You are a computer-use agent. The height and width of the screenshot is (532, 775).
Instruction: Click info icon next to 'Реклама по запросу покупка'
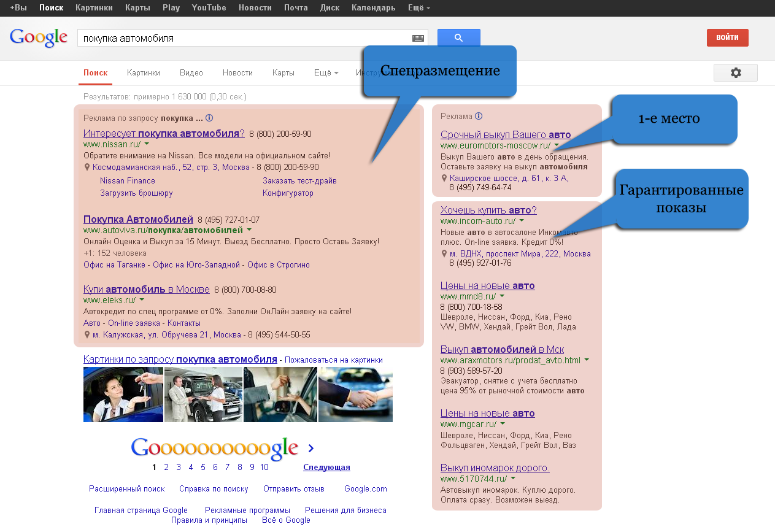pos(209,118)
